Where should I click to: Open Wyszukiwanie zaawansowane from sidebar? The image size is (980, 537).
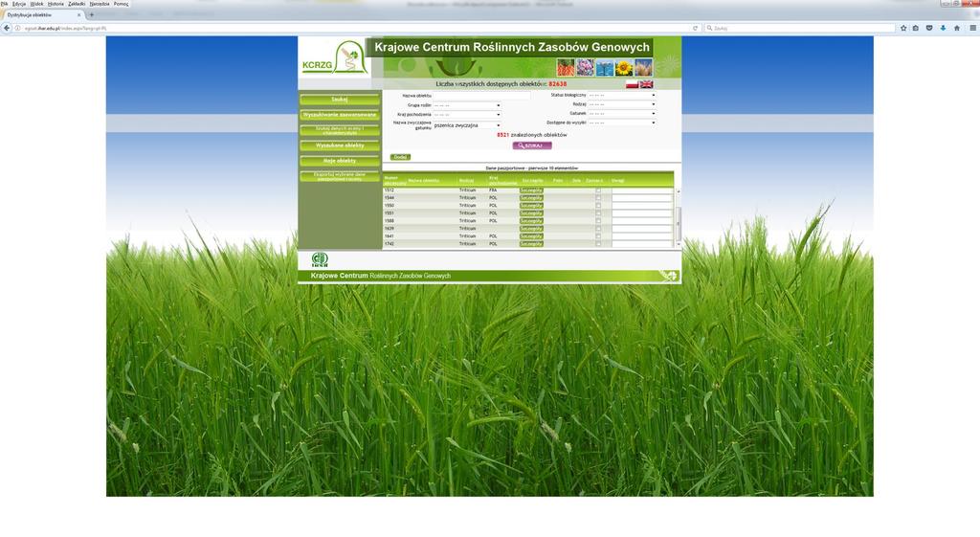point(340,115)
